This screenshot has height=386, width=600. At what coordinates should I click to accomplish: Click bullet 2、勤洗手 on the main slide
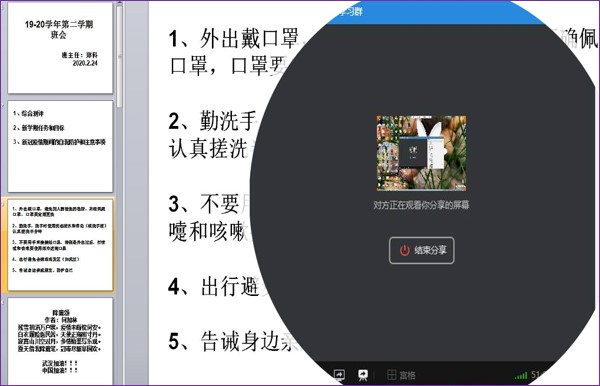(212, 121)
